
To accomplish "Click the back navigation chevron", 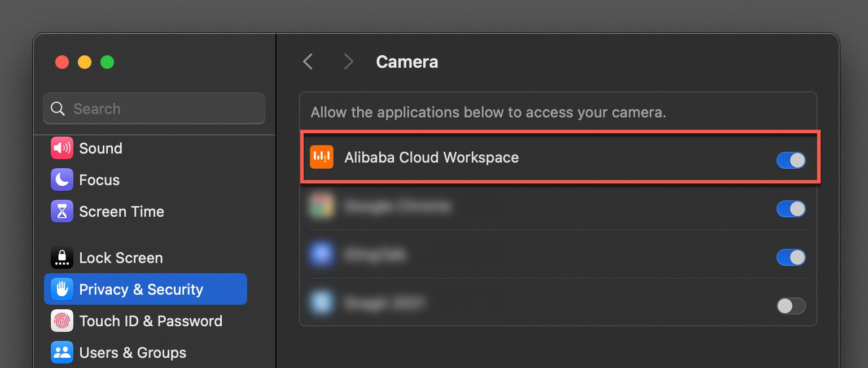I will pyautogui.click(x=307, y=62).
